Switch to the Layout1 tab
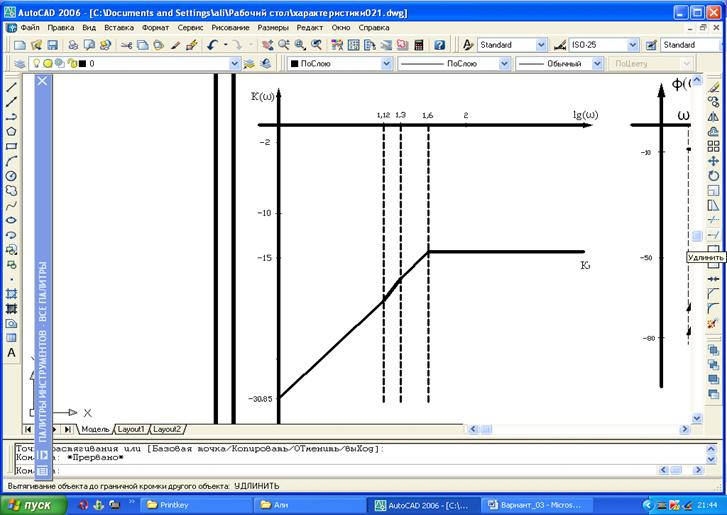 pos(131,428)
